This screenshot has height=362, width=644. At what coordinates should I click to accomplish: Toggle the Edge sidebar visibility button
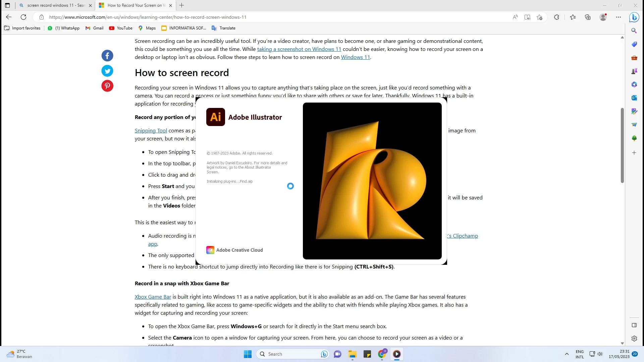click(x=634, y=325)
